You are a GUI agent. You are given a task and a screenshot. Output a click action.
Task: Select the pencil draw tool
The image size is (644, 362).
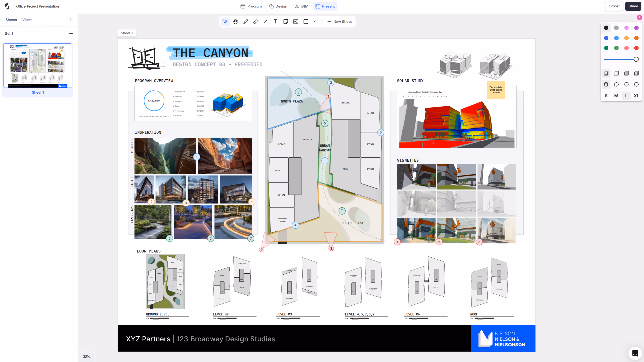pos(246,22)
